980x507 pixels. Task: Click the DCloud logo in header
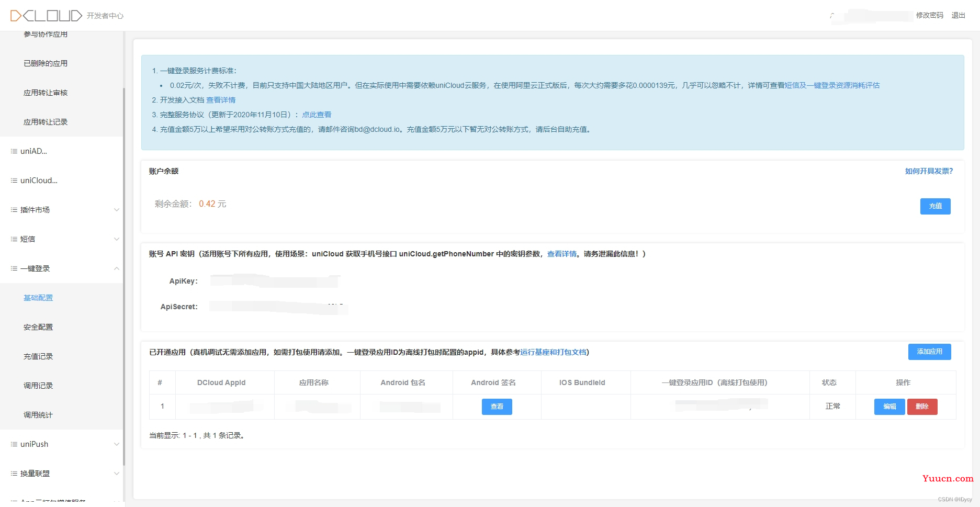coord(46,16)
